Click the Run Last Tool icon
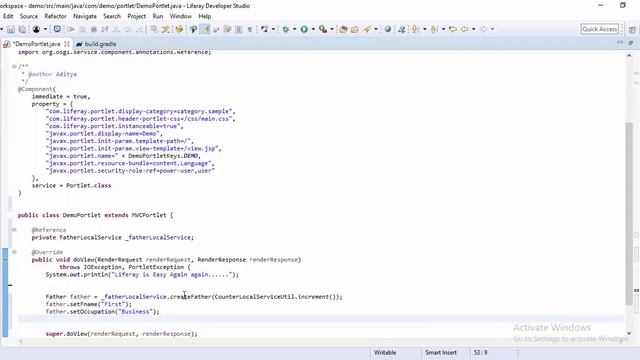The image size is (640, 360). click(323, 29)
